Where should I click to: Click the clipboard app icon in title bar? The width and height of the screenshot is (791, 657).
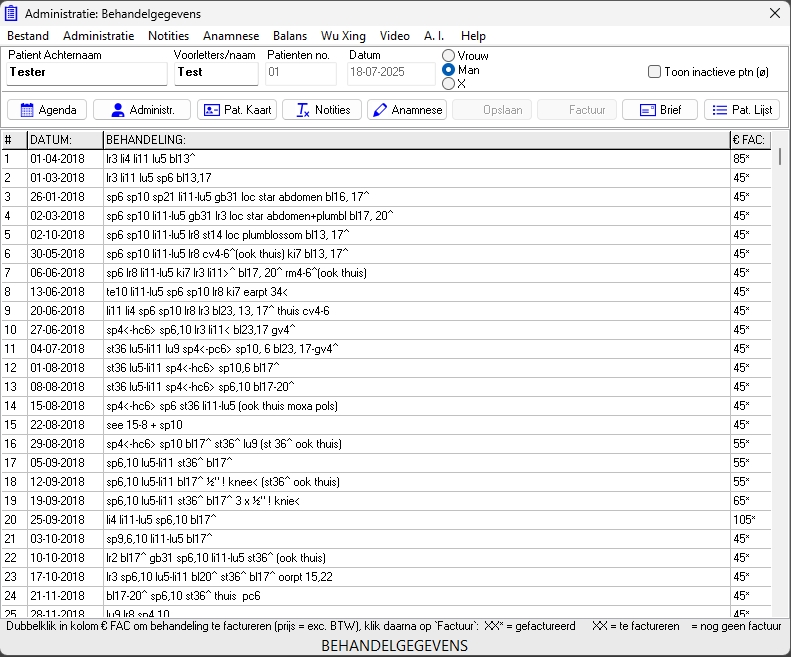[12, 13]
